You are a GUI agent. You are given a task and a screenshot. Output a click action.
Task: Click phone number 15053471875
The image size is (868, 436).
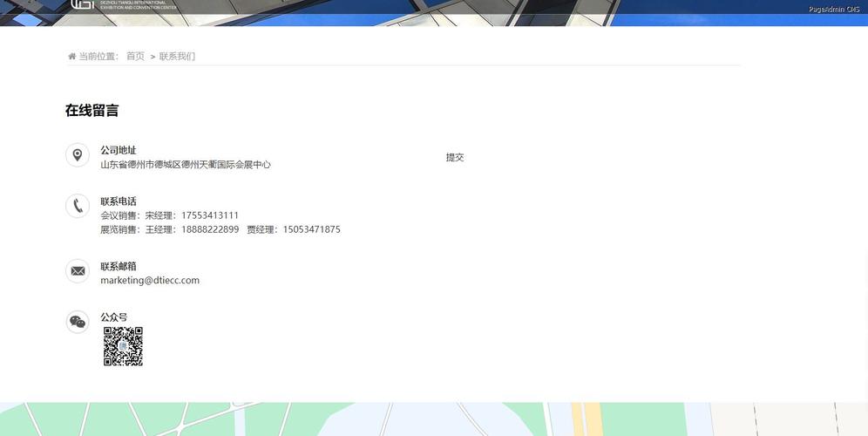coord(312,229)
